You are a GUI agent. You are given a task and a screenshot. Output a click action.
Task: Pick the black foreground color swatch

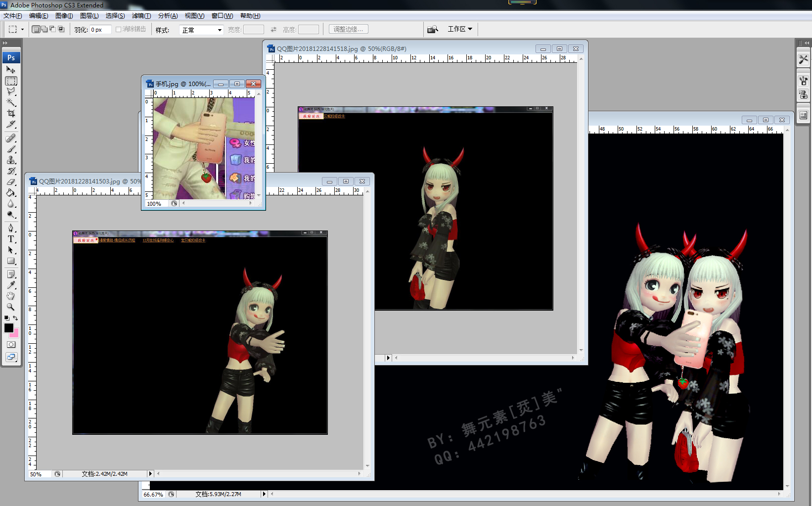tap(8, 327)
